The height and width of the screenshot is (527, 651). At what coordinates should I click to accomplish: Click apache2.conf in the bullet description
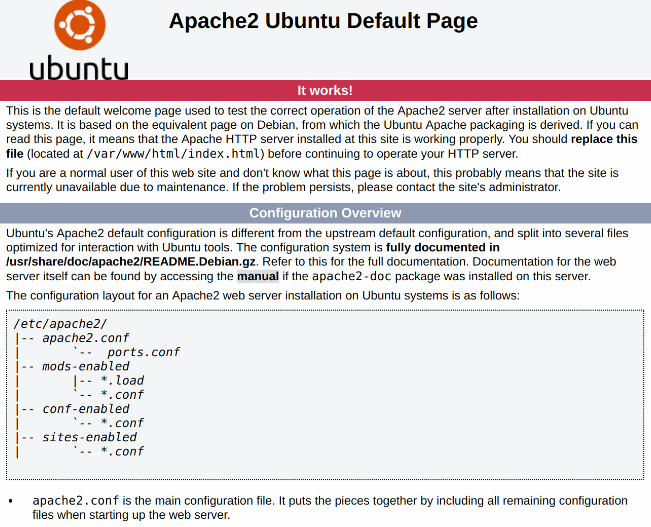(x=76, y=500)
